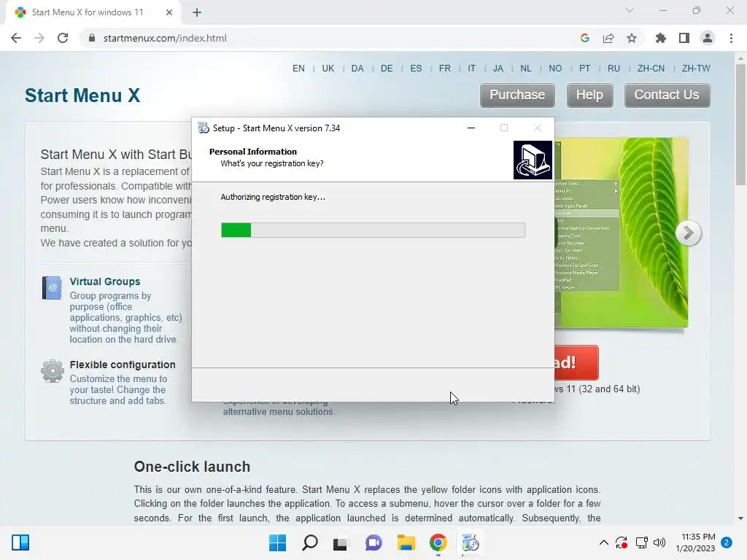Image resolution: width=747 pixels, height=560 pixels.
Task: Switch the site language to DA
Action: click(357, 69)
